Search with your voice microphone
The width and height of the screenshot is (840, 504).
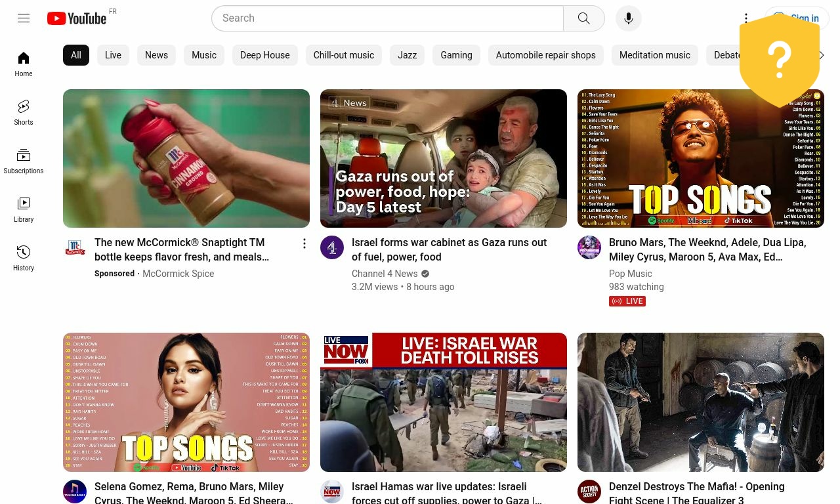click(x=629, y=18)
